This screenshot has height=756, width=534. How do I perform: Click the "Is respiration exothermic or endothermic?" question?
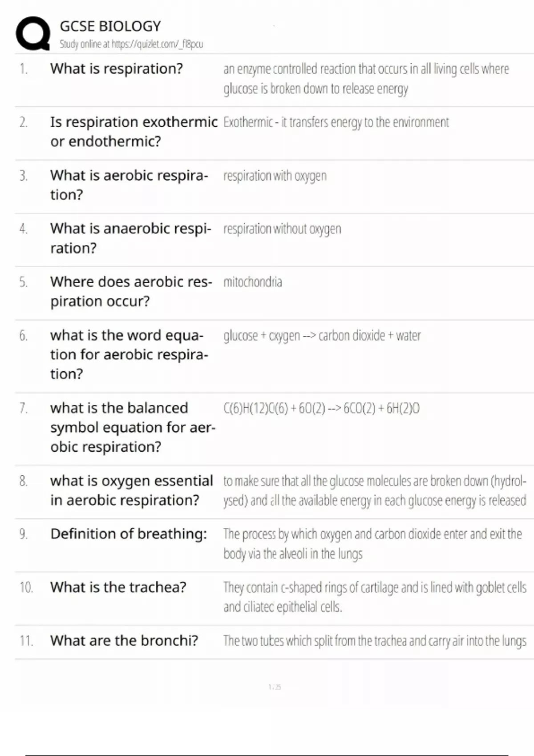coord(133,131)
